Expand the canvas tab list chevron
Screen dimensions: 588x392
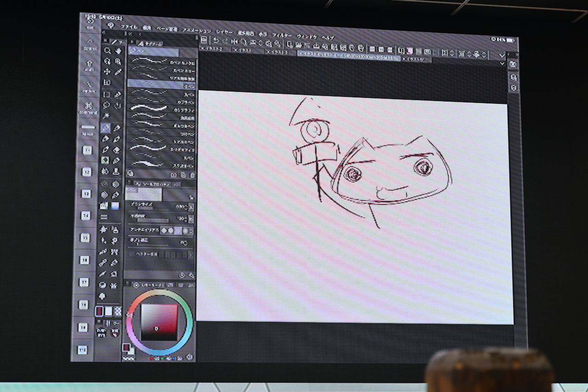coord(502,63)
